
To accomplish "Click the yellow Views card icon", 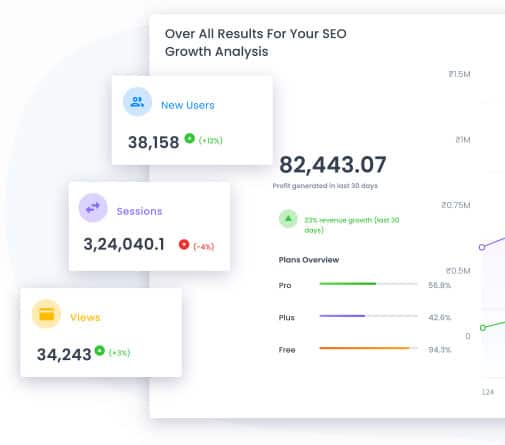I will point(46,314).
